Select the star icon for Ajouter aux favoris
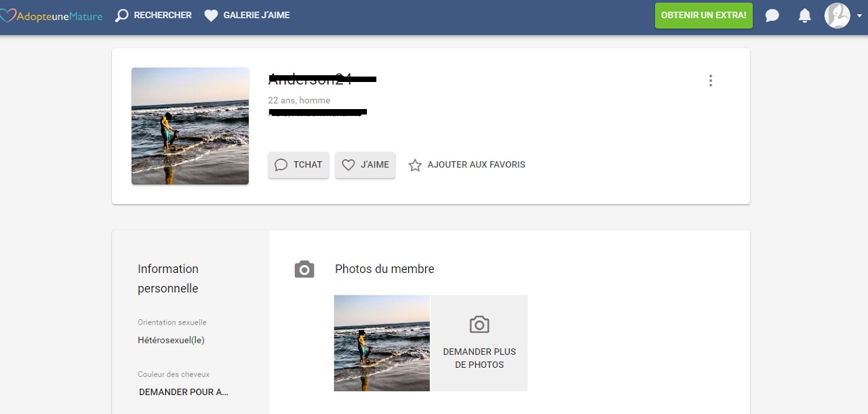 [415, 165]
